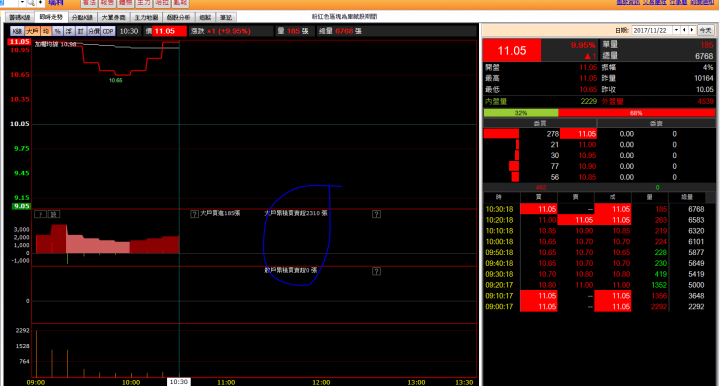The image size is (720, 386).
Task: Click the red 68% outer volume bar
Action: pyautogui.click(x=636, y=113)
